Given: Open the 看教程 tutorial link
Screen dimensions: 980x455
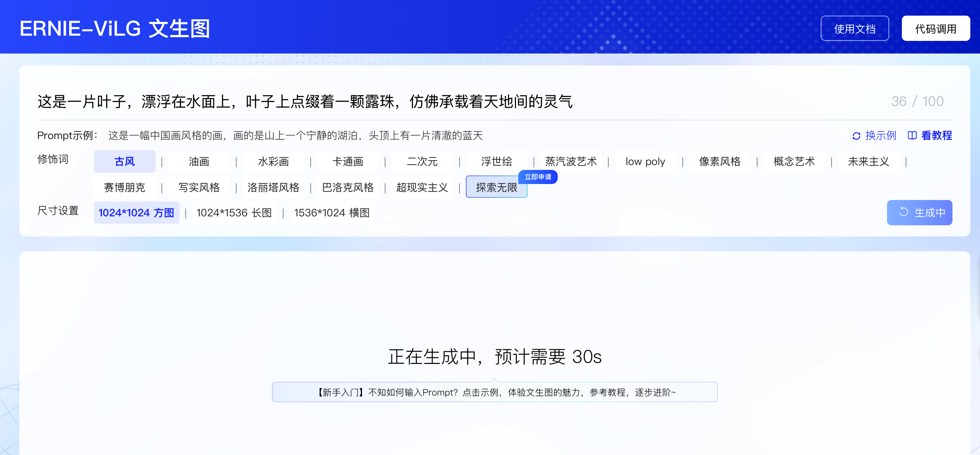Looking at the screenshot, I should click(936, 135).
